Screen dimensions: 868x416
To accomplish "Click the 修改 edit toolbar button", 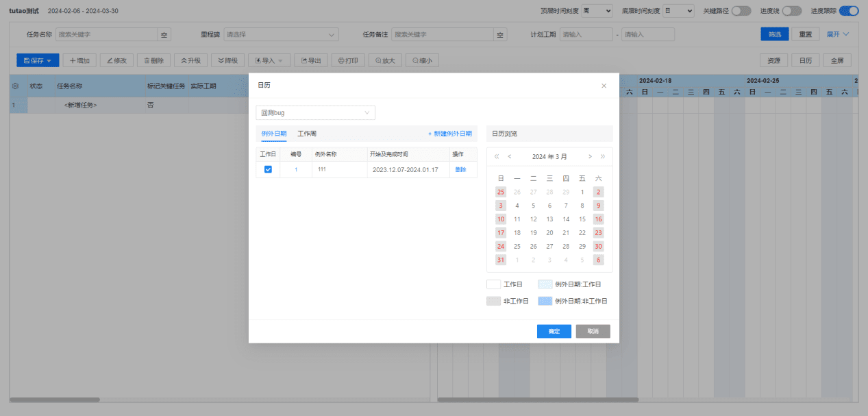I will coord(116,60).
